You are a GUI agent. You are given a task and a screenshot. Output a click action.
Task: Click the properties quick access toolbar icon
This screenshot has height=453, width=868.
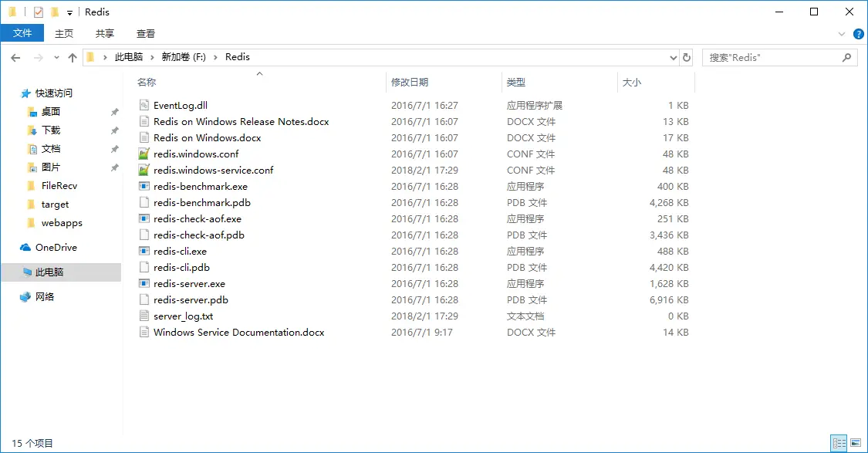pyautogui.click(x=39, y=12)
